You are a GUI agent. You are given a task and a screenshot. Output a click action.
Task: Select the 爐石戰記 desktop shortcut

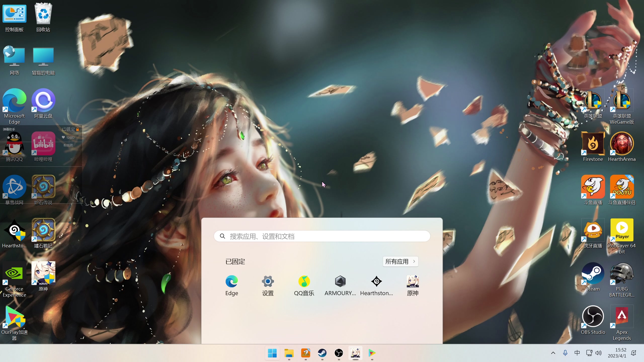coord(43,234)
